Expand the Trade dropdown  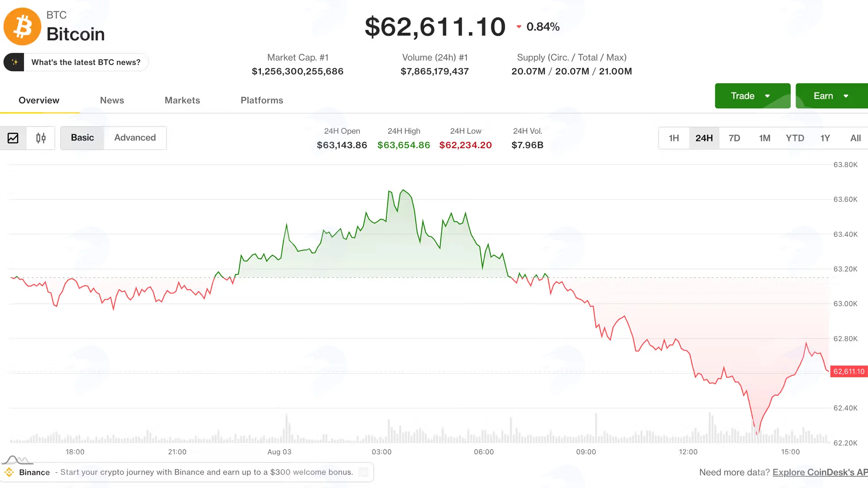(x=752, y=96)
